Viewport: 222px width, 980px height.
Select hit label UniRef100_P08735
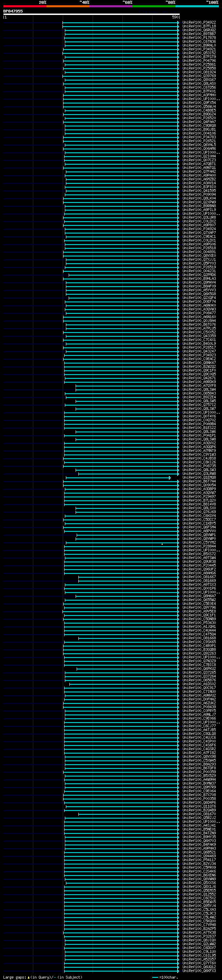(199, 466)
